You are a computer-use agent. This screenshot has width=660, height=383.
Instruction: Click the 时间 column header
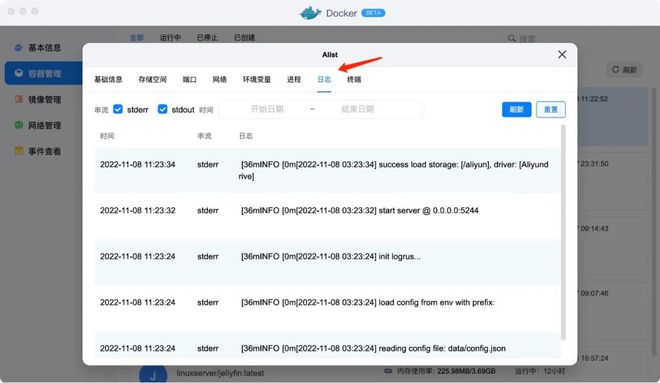107,136
